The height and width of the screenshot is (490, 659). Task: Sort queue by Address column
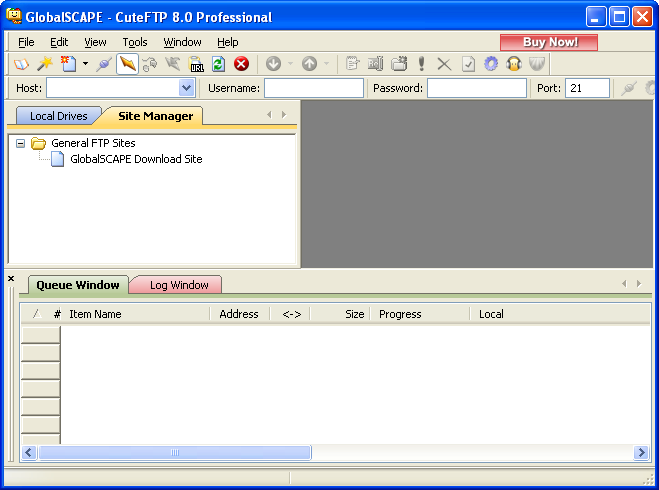tap(239, 314)
